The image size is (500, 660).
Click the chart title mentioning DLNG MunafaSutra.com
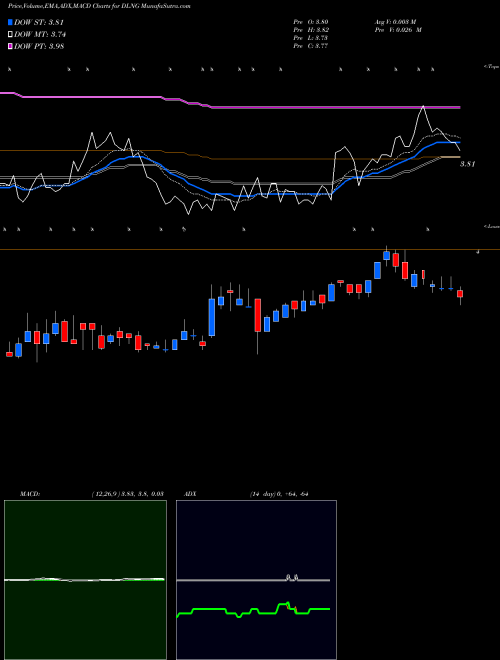tap(99, 7)
